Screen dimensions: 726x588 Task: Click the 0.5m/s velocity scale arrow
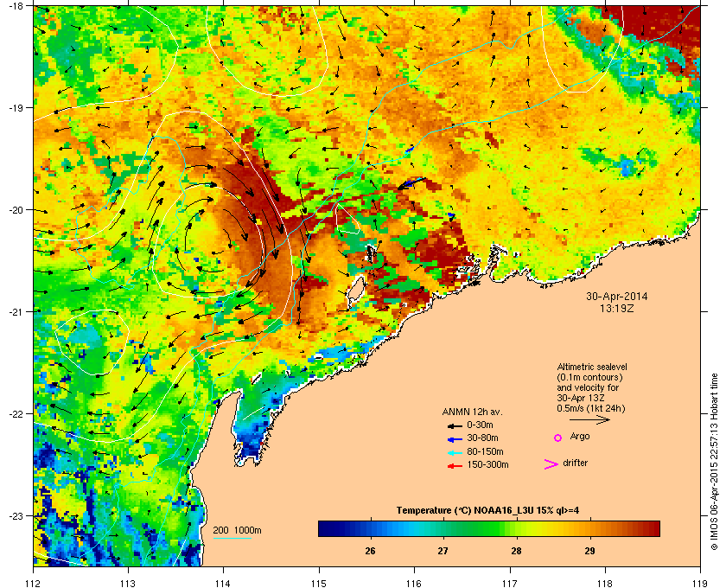pyautogui.click(x=589, y=420)
